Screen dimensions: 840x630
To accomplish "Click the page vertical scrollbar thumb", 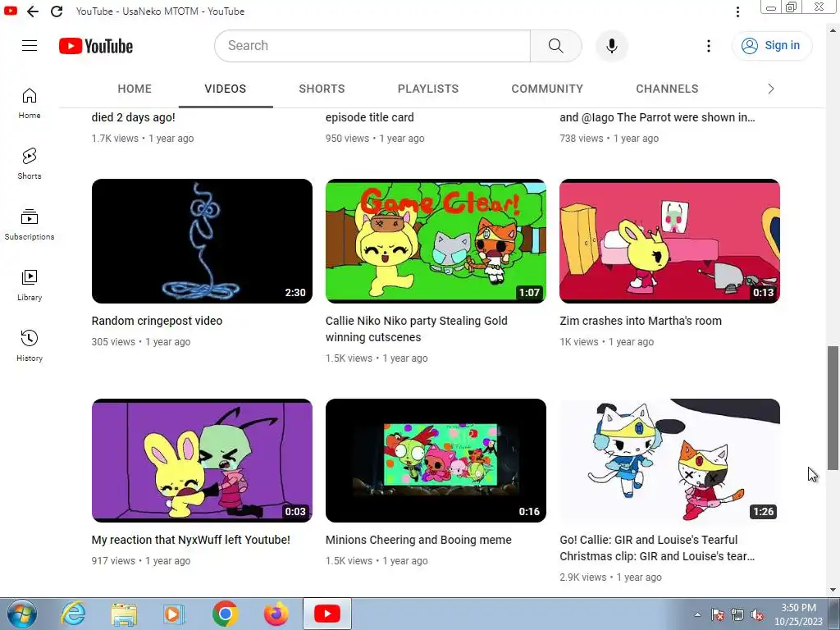I will [833, 409].
